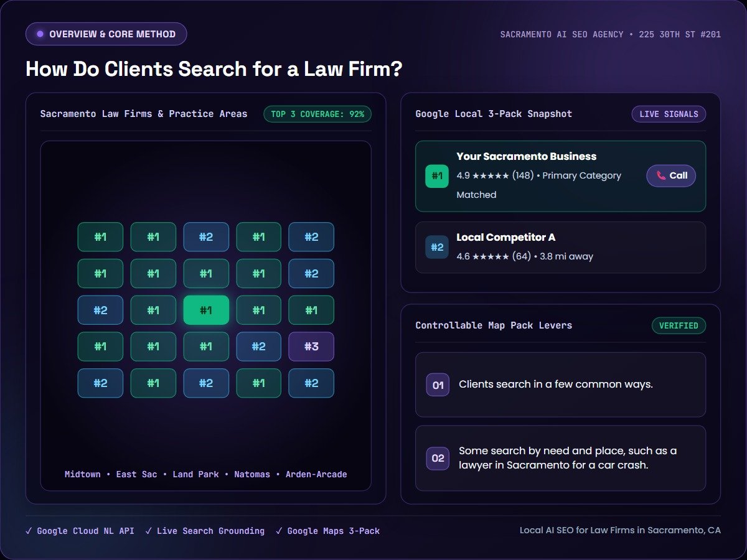Click the purple dot in the Overview badge
Image resolution: width=747 pixels, height=560 pixels.
click(x=40, y=34)
